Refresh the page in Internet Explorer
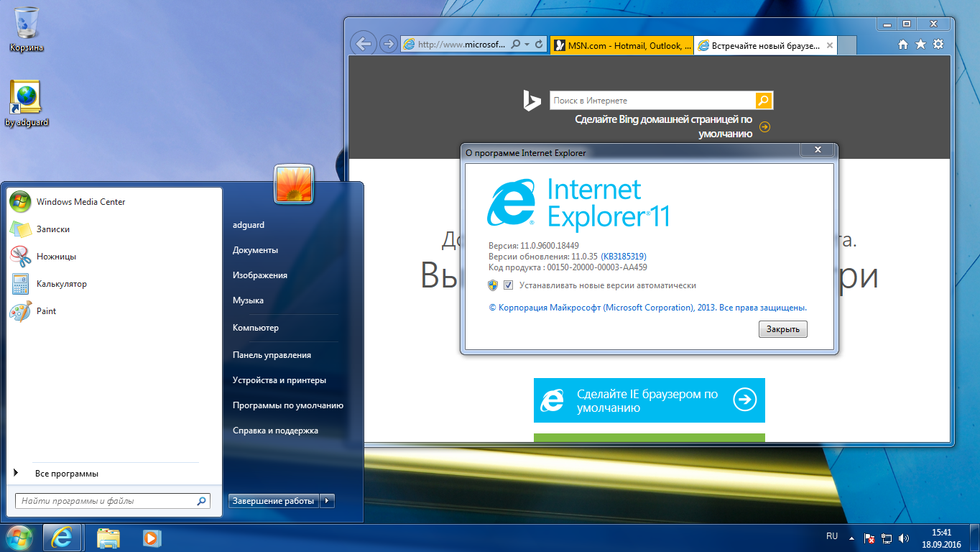The image size is (980, 552). click(540, 45)
